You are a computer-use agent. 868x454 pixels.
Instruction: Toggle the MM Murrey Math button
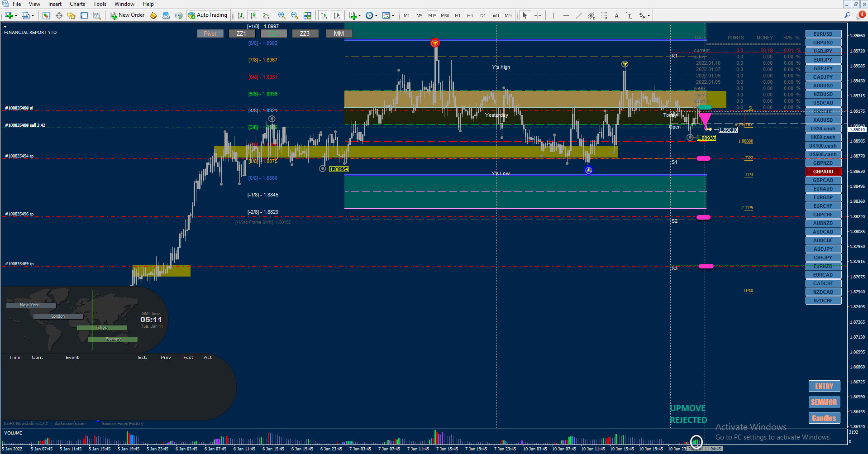click(x=339, y=33)
